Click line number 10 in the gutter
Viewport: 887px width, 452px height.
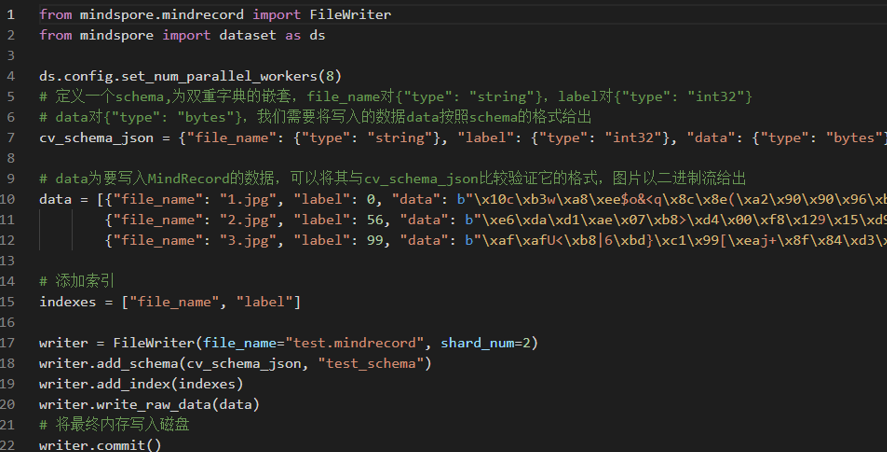point(10,199)
